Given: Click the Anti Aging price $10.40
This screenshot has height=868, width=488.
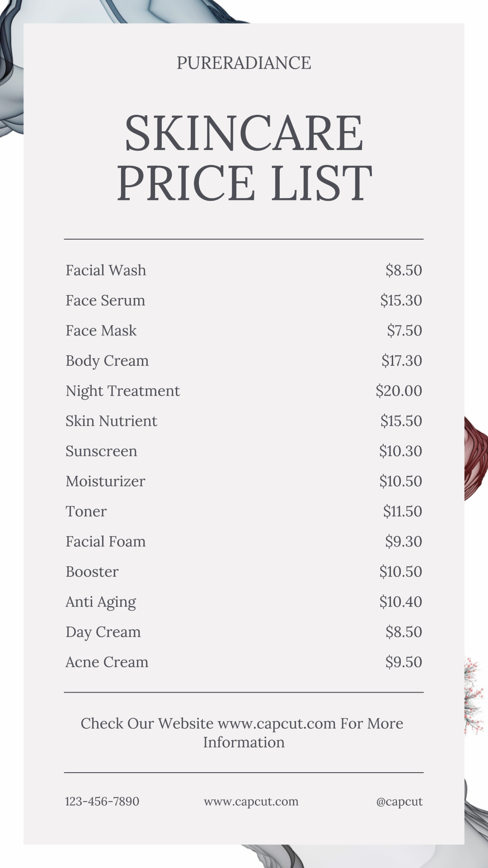Looking at the screenshot, I should 400,602.
